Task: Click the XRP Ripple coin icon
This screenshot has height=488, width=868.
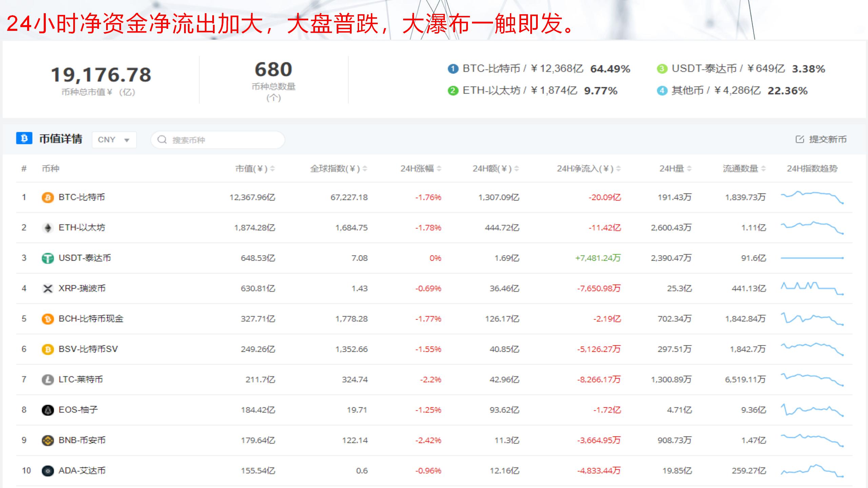Action: click(x=47, y=289)
